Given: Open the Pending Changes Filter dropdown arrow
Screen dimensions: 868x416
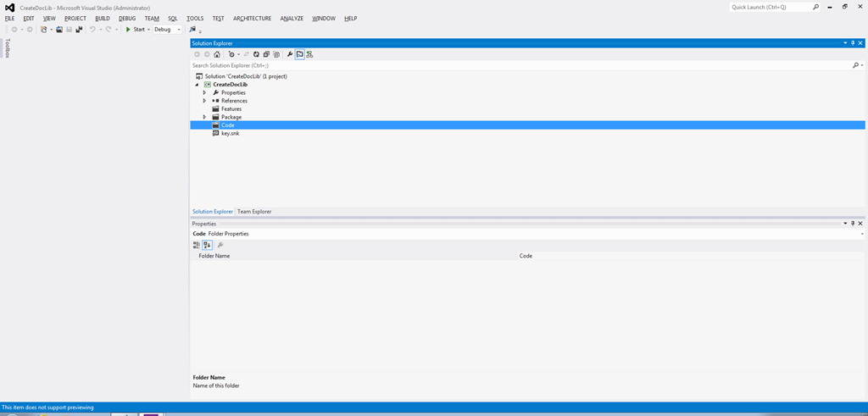Looking at the screenshot, I should (238, 54).
